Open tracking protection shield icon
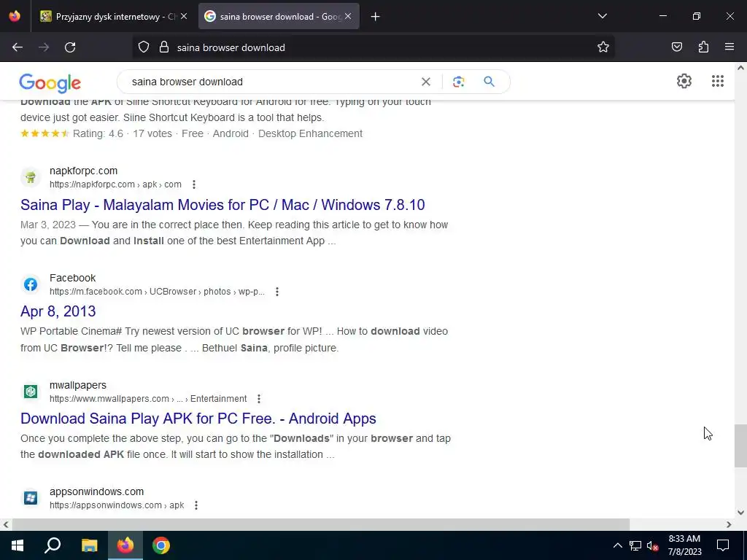Image resolution: width=747 pixels, height=560 pixels. 144,47
